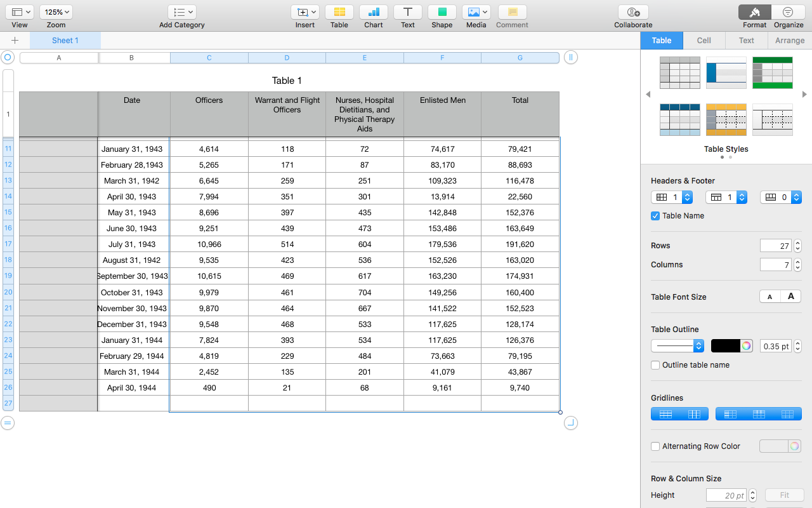The height and width of the screenshot is (508, 812).
Task: Select the green table style thumbnail
Action: 772,72
